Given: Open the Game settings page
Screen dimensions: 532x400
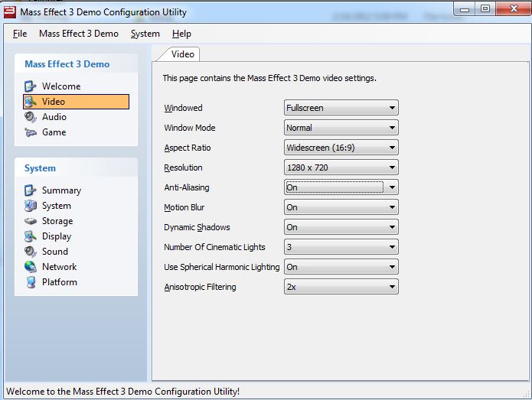Looking at the screenshot, I should click(x=54, y=132).
